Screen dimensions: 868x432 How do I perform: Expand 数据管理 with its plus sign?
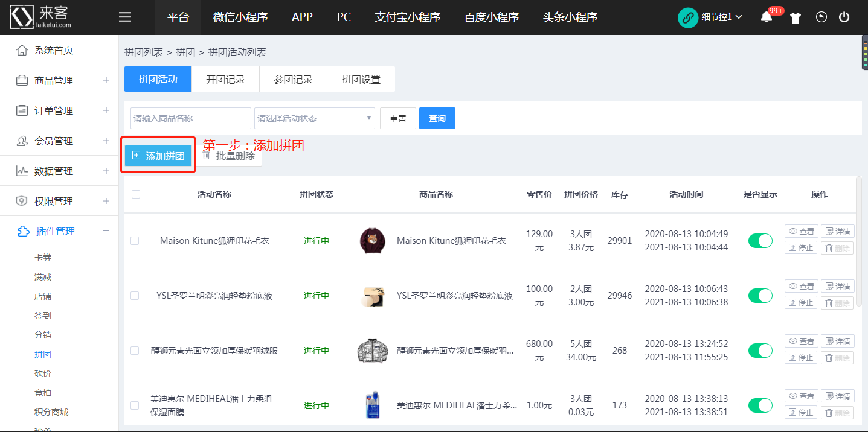click(x=106, y=171)
